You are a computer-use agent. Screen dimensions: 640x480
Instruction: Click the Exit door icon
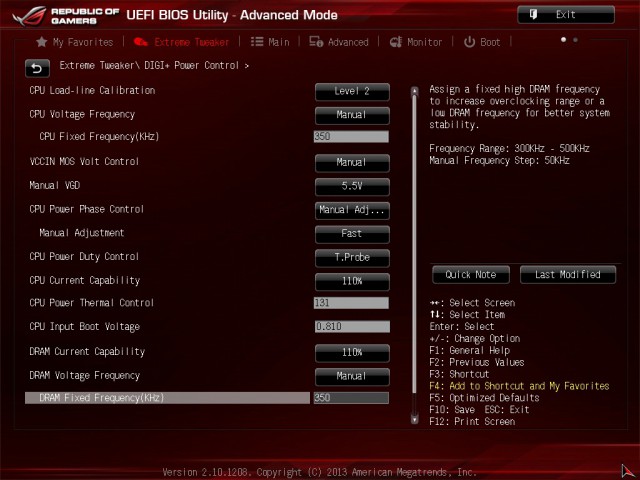point(533,14)
